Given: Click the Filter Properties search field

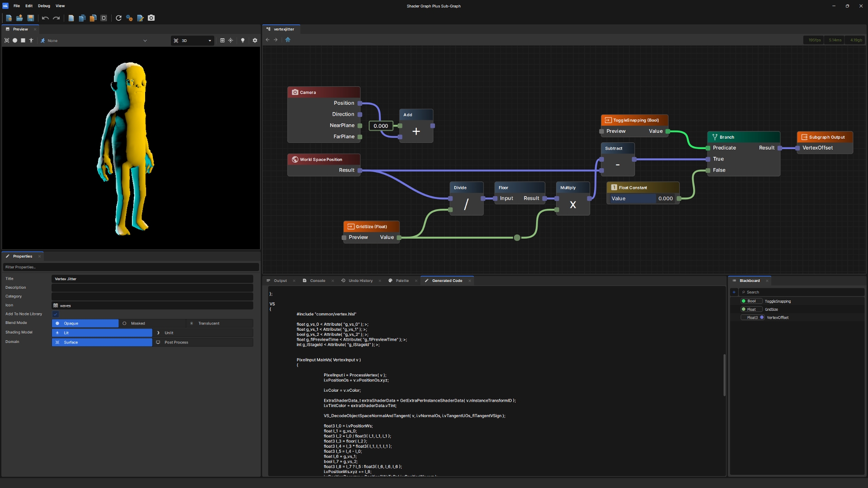Looking at the screenshot, I should pyautogui.click(x=131, y=267).
